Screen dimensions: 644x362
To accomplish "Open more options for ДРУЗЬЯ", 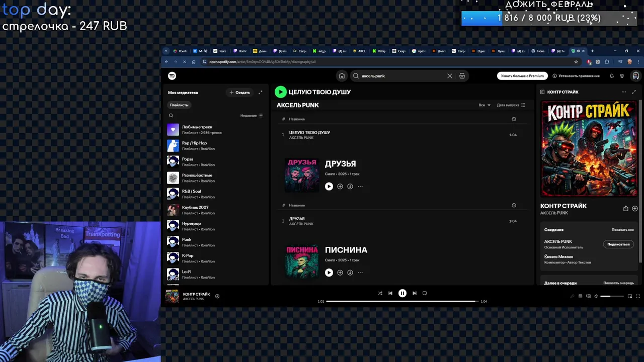I will (360, 187).
